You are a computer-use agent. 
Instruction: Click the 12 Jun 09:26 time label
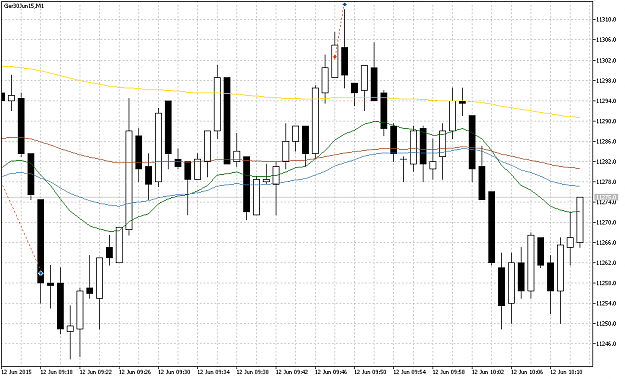(x=135, y=372)
